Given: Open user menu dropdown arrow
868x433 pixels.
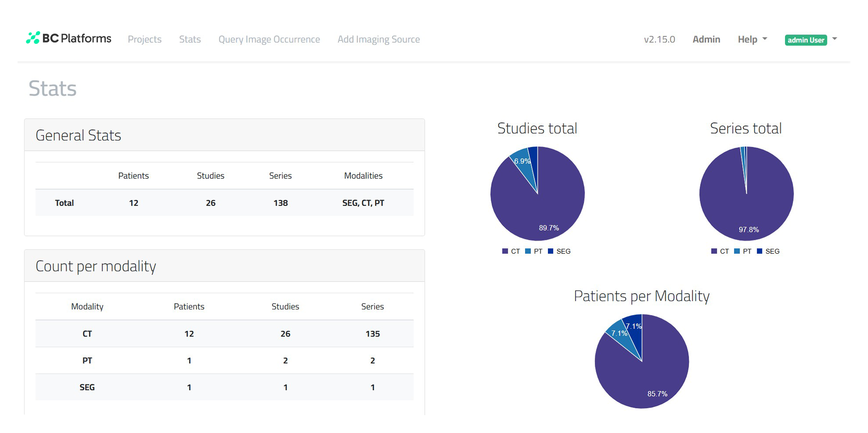Looking at the screenshot, I should point(835,39).
